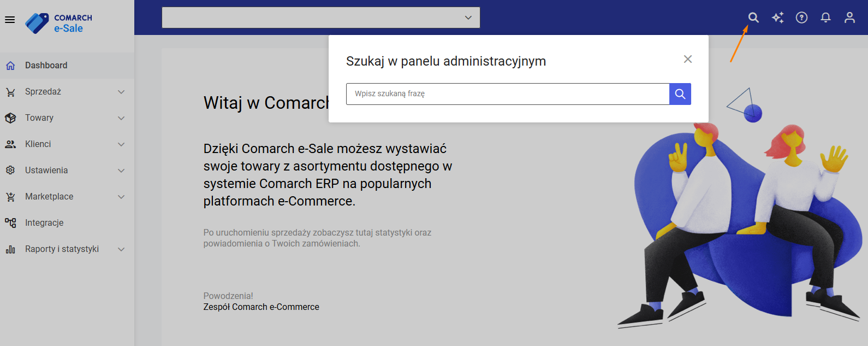Open the user account profile icon
Screen dimensions: 868x346
[x=849, y=17]
